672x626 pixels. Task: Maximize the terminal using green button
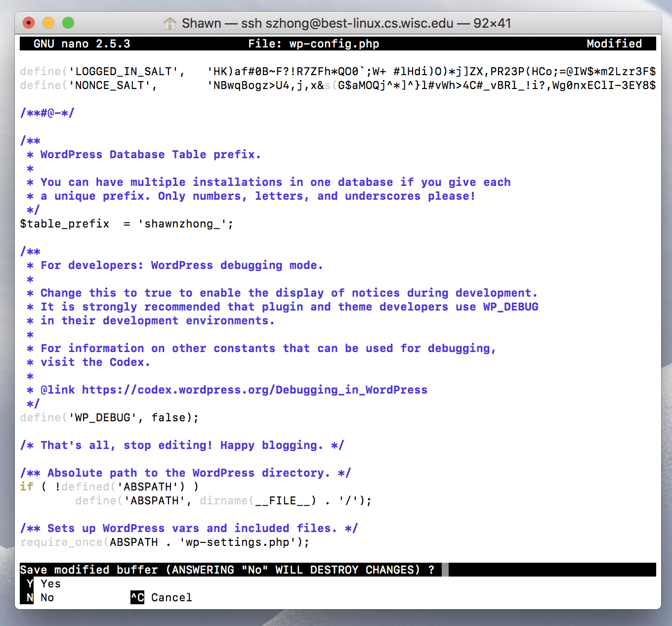(x=68, y=23)
